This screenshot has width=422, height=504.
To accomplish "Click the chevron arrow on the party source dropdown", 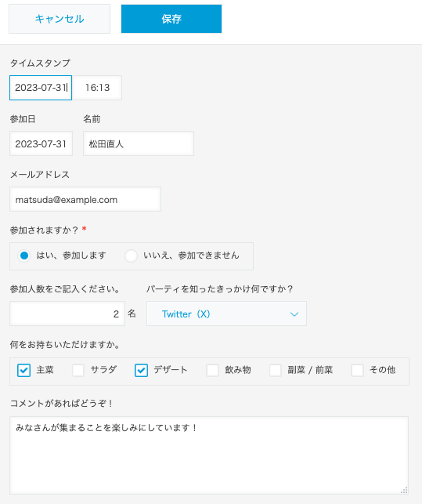I will point(294,314).
